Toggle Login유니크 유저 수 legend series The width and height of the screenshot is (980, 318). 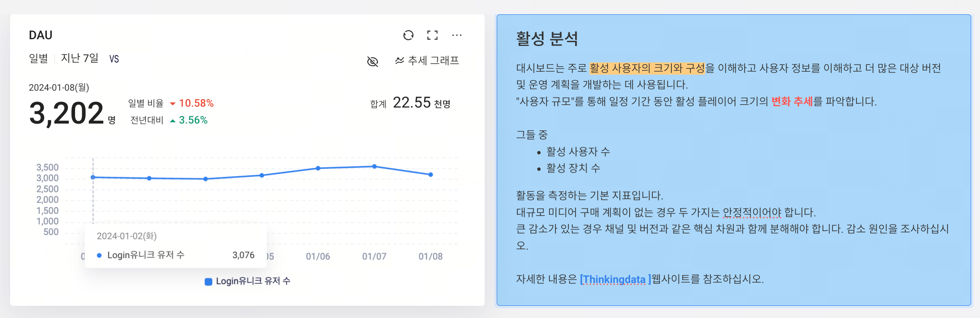coord(248,281)
